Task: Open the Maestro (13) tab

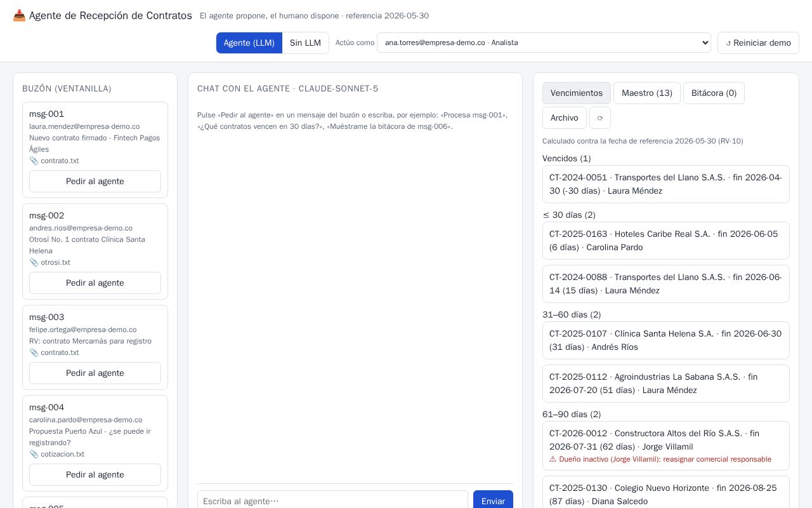Action: [x=647, y=93]
